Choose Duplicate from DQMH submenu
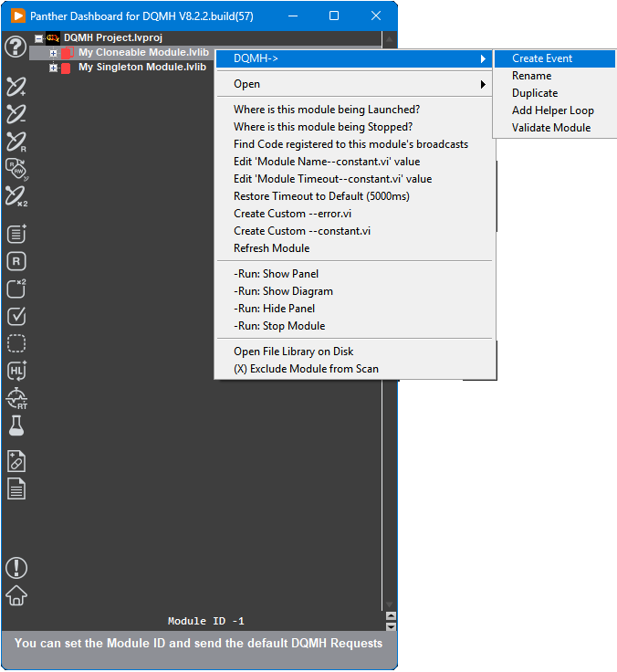The height and width of the screenshot is (672, 617). (x=555, y=93)
